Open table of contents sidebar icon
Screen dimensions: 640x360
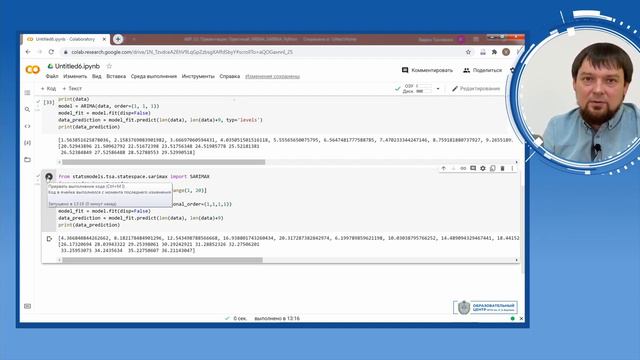click(x=27, y=93)
